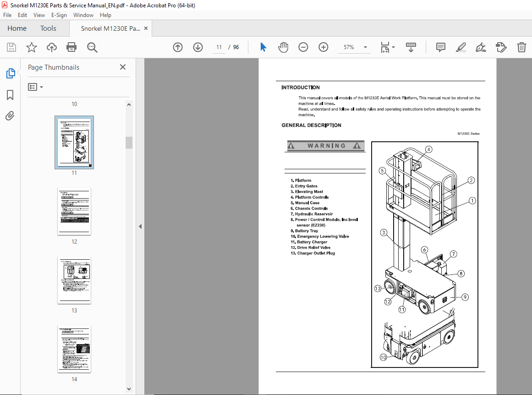This screenshot has width=532, height=395.
Task: Select the Highlight text pen
Action: (461, 47)
